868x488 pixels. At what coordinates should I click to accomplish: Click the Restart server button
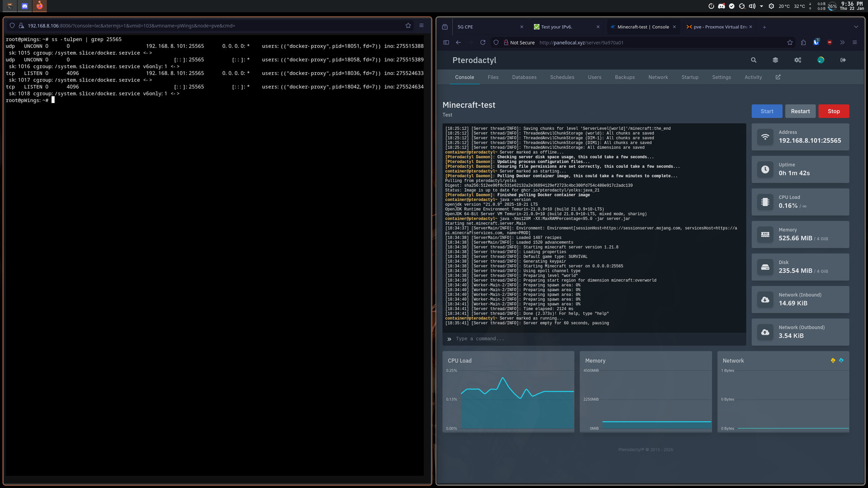(800, 111)
